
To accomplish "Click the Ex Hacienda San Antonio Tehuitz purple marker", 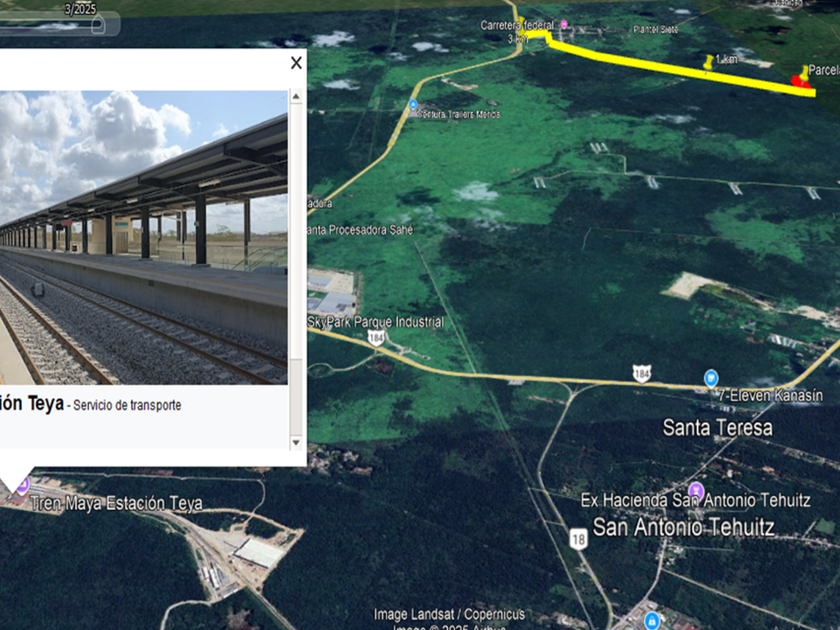I will (695, 490).
